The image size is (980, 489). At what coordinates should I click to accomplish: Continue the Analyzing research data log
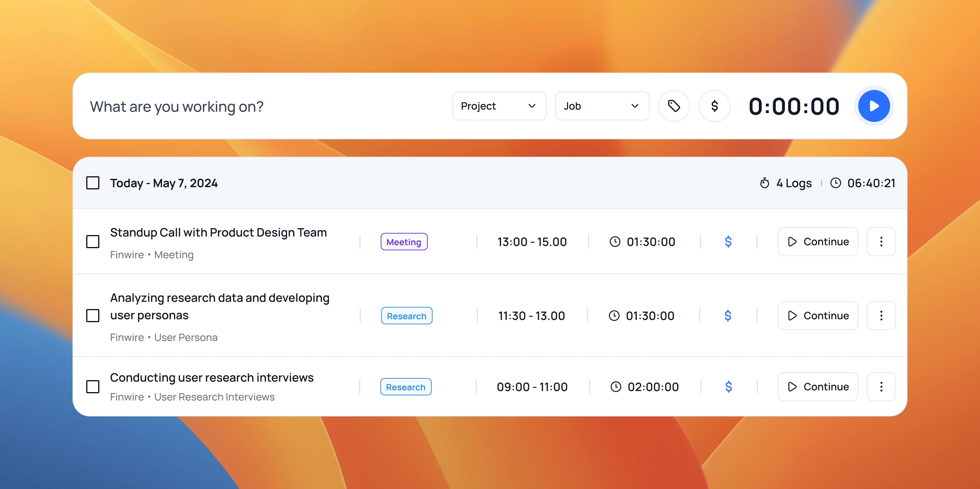pyautogui.click(x=818, y=315)
